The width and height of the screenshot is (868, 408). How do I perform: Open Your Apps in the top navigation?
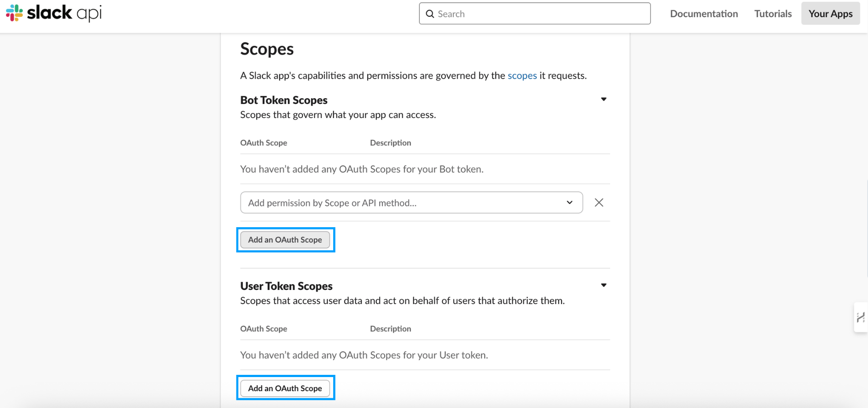pos(830,14)
